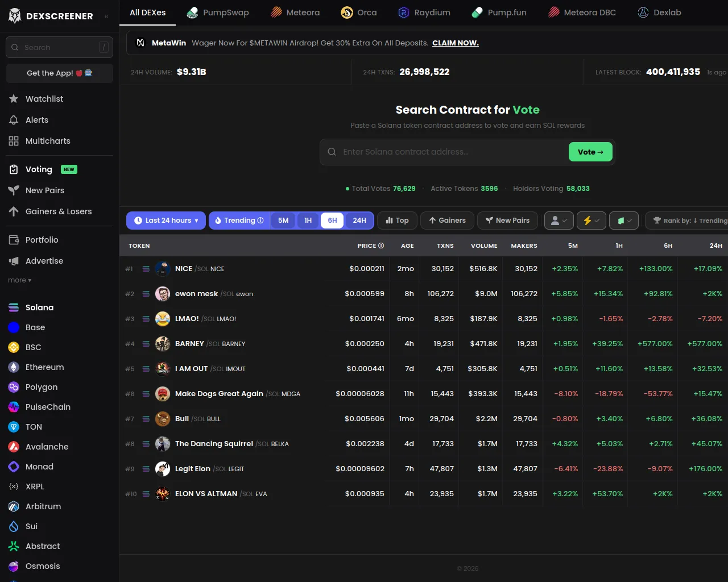Image resolution: width=728 pixels, height=582 pixels.
Task: Collapse the sidebar with the double chevron
Action: [106, 16]
